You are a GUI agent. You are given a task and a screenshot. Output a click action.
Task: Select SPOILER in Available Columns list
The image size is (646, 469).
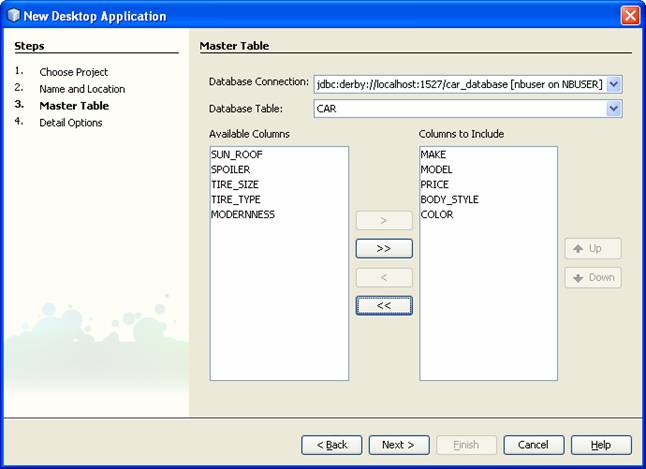pos(230,170)
